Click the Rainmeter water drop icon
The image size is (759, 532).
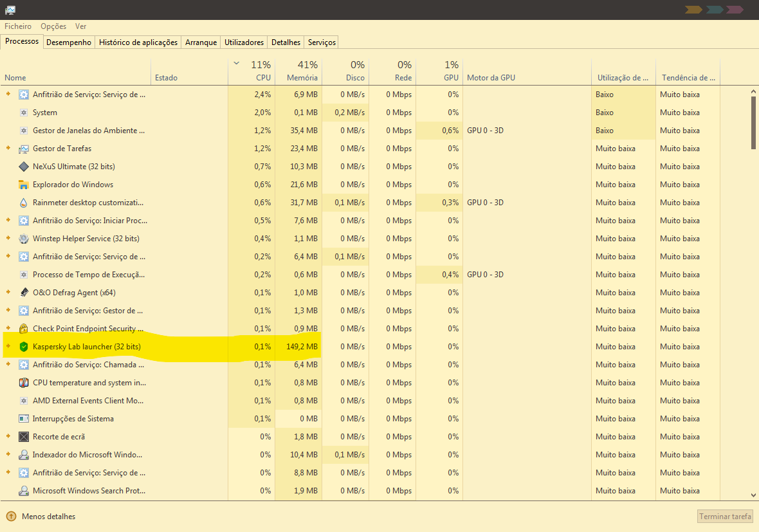click(24, 203)
